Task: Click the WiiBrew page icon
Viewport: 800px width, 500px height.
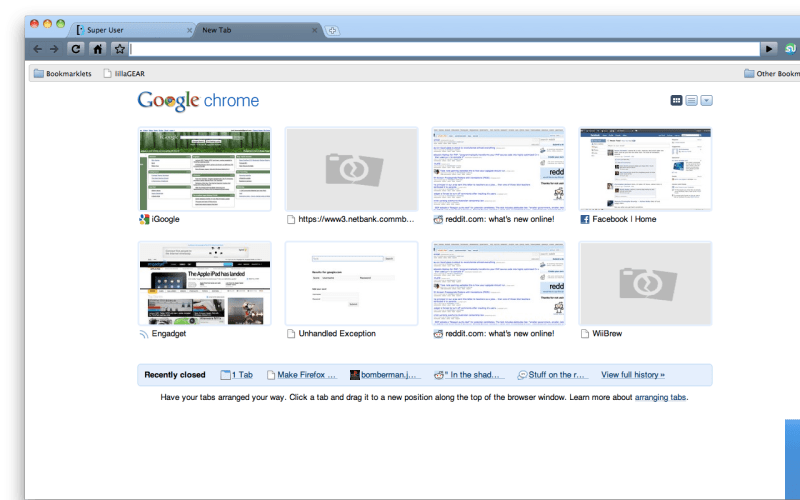Action: point(585,334)
